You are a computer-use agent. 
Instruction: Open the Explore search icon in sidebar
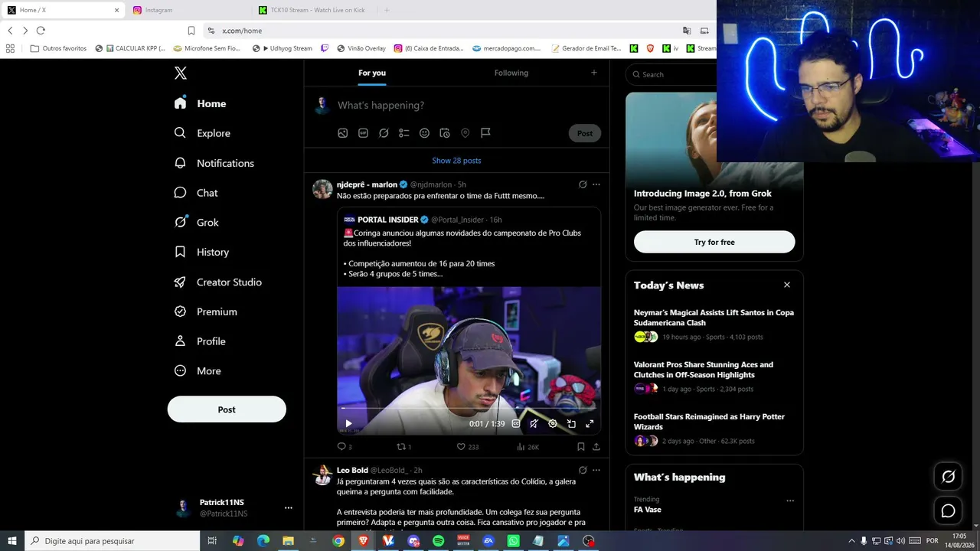[x=180, y=133]
